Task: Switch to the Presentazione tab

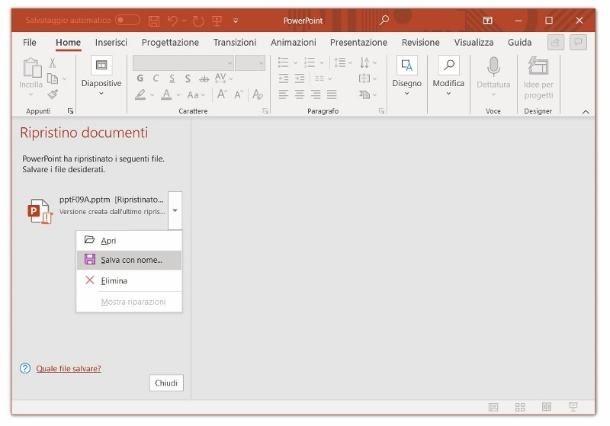Action: (359, 42)
